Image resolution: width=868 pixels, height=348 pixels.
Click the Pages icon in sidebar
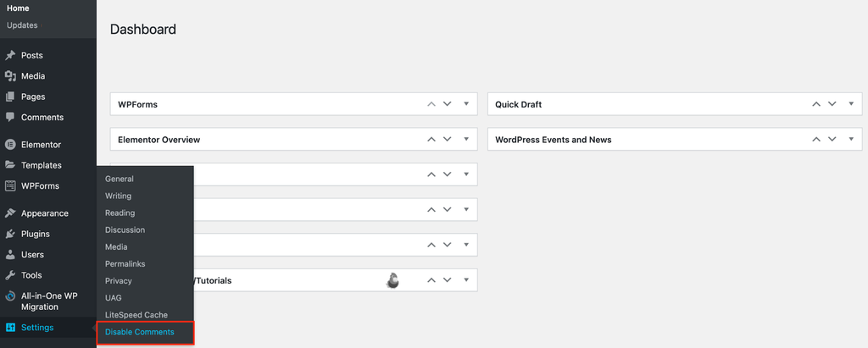pyautogui.click(x=10, y=97)
